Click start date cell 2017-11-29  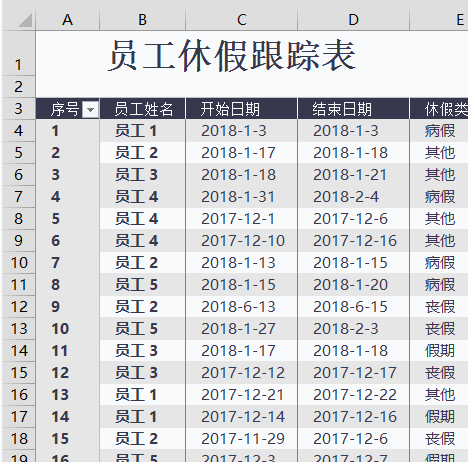pos(242,439)
